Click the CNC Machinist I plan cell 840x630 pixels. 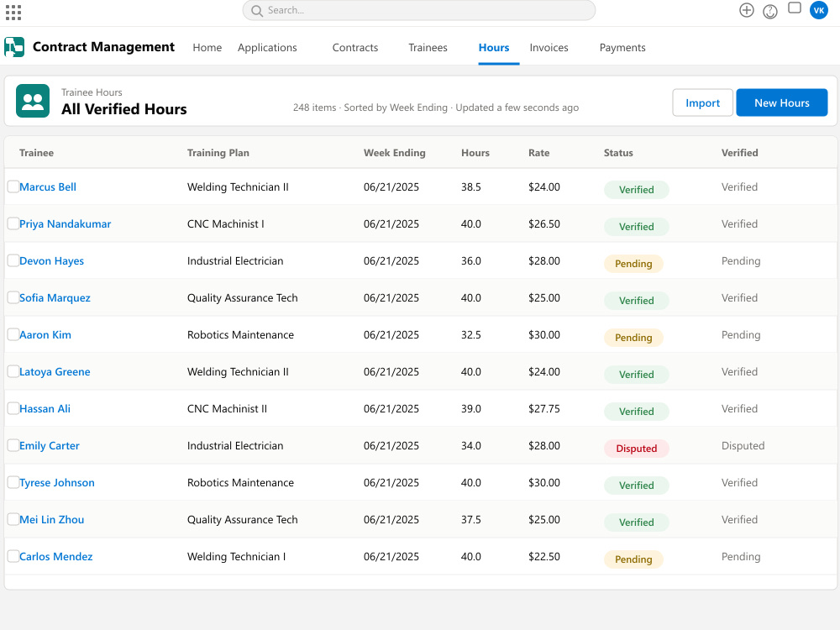pos(225,224)
